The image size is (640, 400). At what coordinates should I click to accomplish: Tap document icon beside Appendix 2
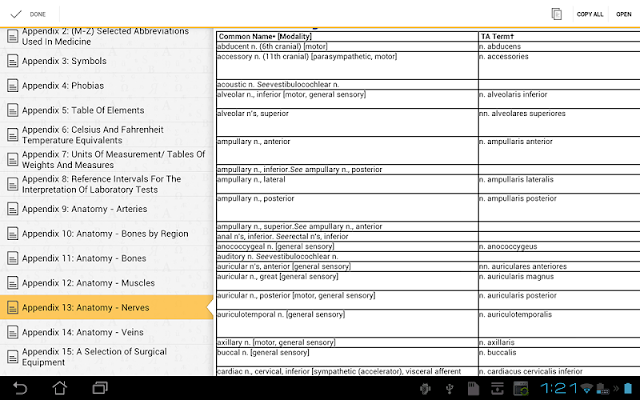[13, 37]
